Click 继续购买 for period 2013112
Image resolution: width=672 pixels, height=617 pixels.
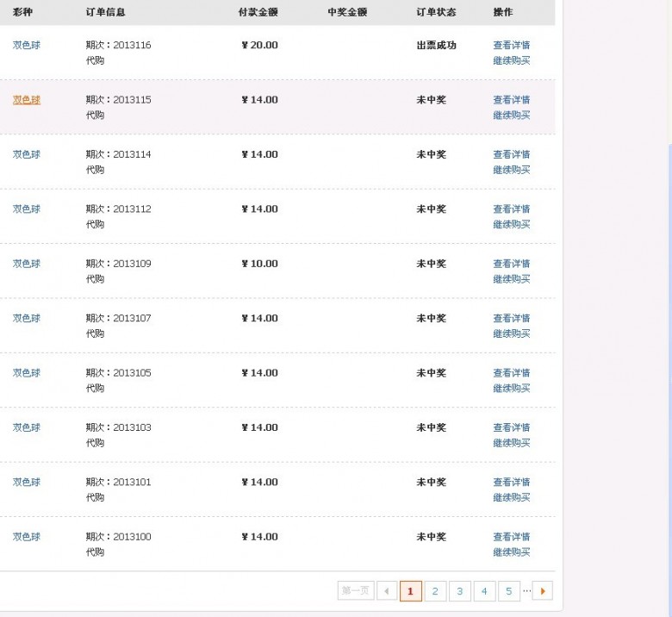point(511,224)
